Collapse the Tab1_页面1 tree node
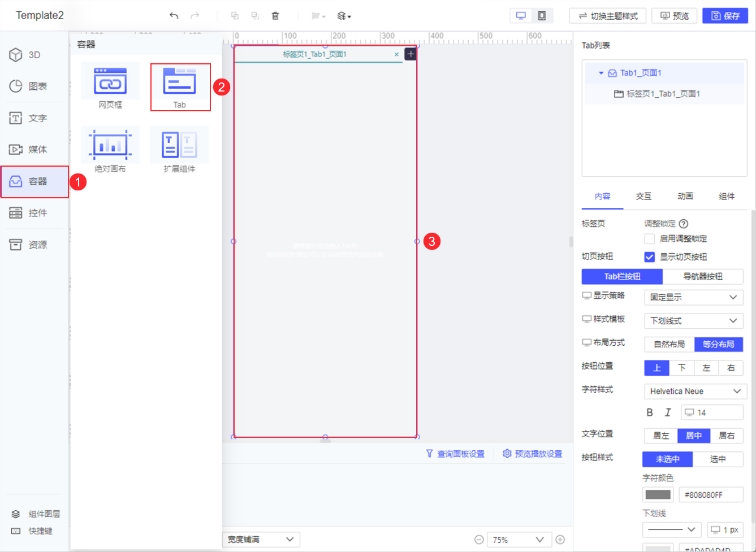The image size is (756, 552). click(601, 72)
